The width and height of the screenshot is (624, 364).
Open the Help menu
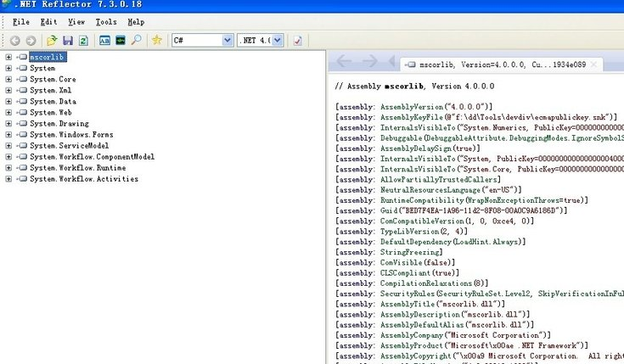point(136,22)
